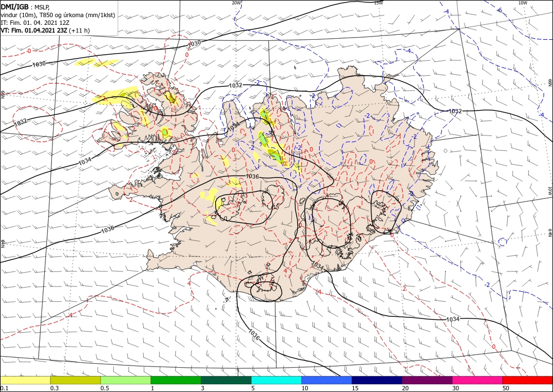Click the yellow 0.1–0.3 precipitation legend swatch
Viewport: 553px width, 392px height.
point(25,380)
